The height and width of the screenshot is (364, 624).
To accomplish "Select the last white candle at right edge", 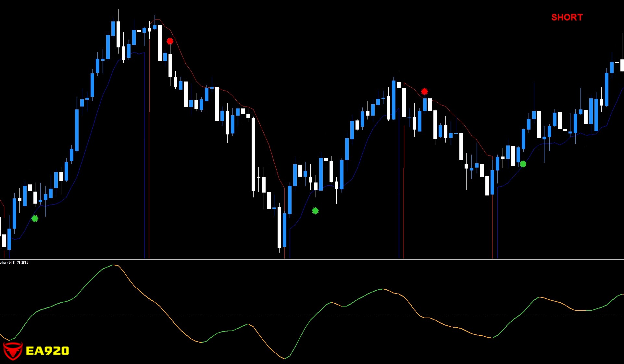I will tap(622, 65).
